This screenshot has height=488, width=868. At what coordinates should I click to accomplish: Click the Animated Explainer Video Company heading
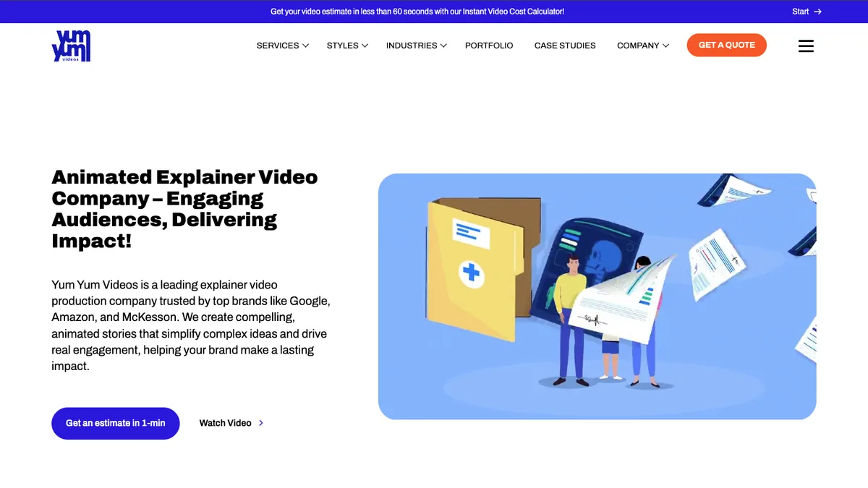185,209
